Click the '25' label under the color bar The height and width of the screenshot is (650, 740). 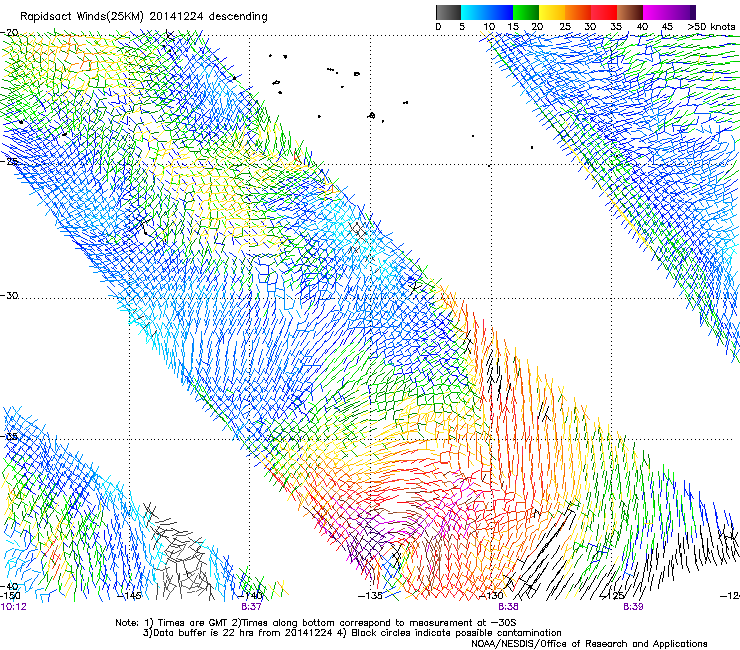point(565,27)
